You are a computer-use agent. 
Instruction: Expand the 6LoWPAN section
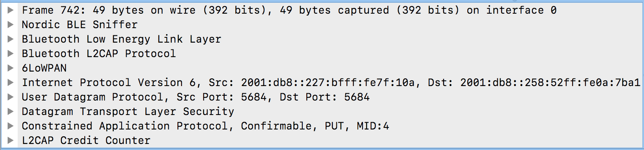point(11,68)
